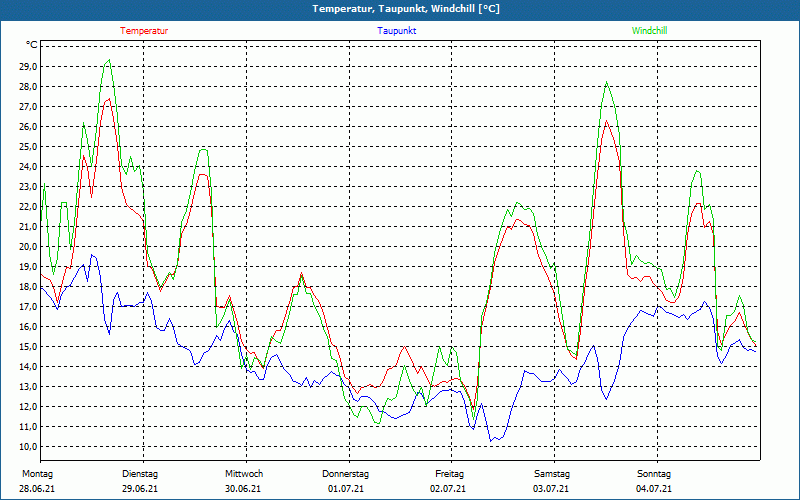Click the '02.07.21' date label
The width and height of the screenshot is (800, 500).
(448, 489)
